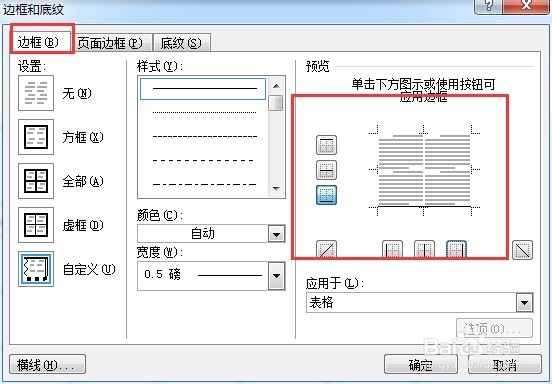Pick the dotted line style
The width and height of the screenshot is (552, 384).
[x=204, y=113]
